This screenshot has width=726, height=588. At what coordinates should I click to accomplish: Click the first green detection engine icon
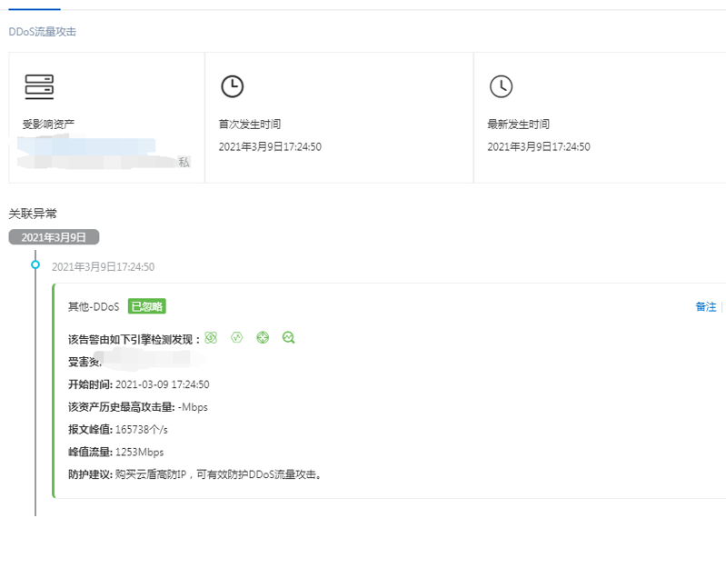click(211, 338)
